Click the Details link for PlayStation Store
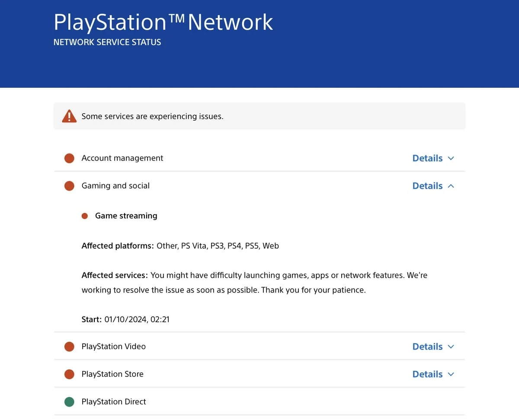The height and width of the screenshot is (420, 519). (x=427, y=374)
